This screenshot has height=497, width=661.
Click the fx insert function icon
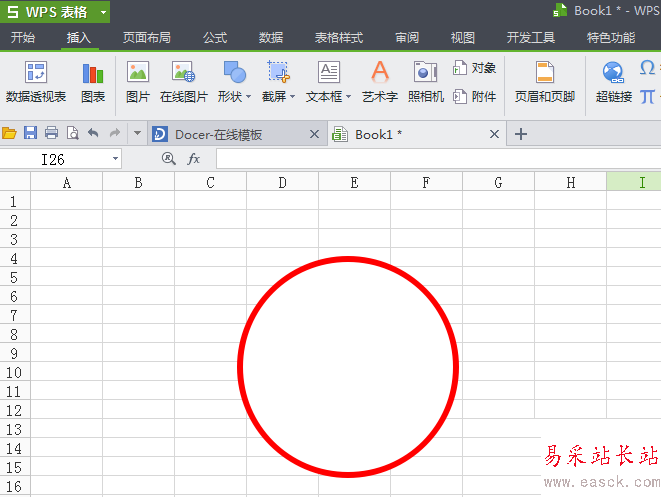pyautogui.click(x=193, y=159)
